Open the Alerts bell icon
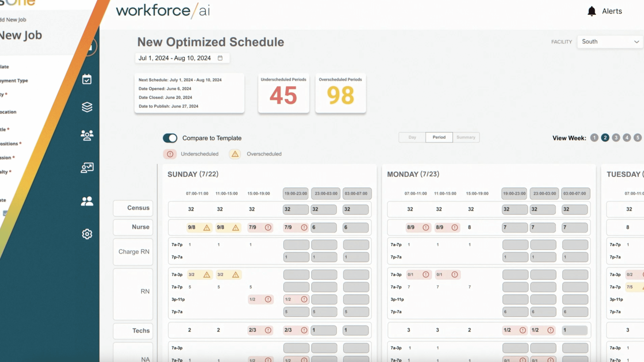This screenshot has width=644, height=362. tap(591, 11)
